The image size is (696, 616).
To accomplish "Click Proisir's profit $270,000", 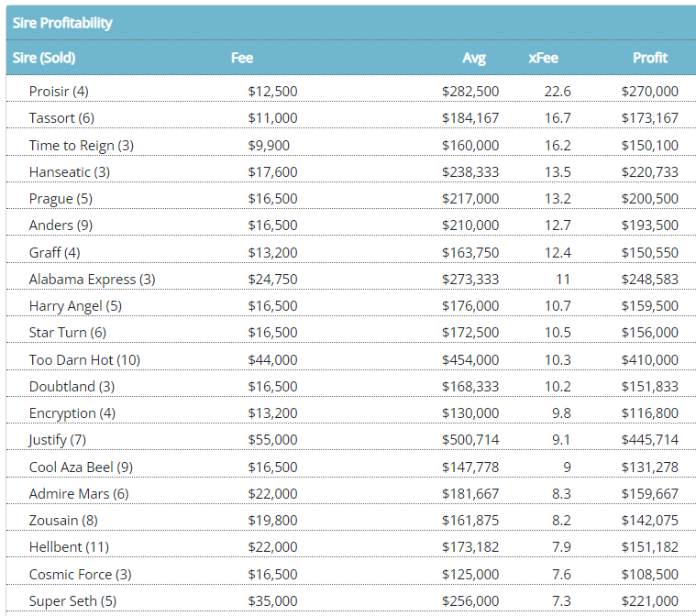I will (x=650, y=92).
